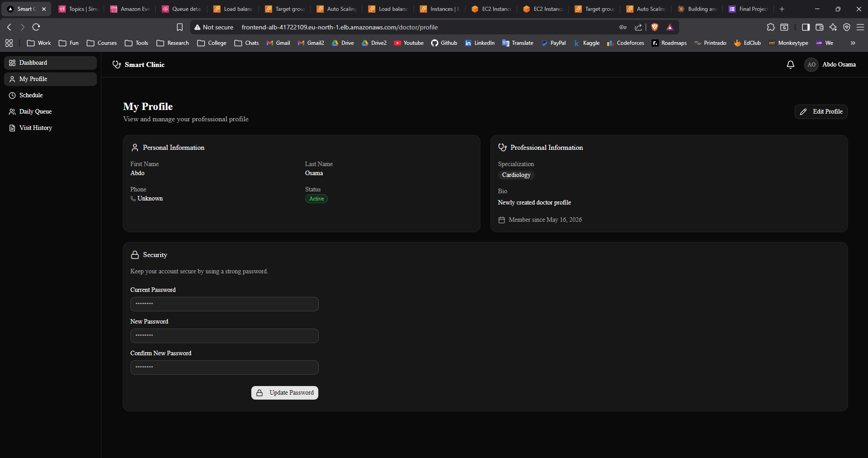Click the share icon in address bar
The width and height of the screenshot is (868, 458).
638,27
